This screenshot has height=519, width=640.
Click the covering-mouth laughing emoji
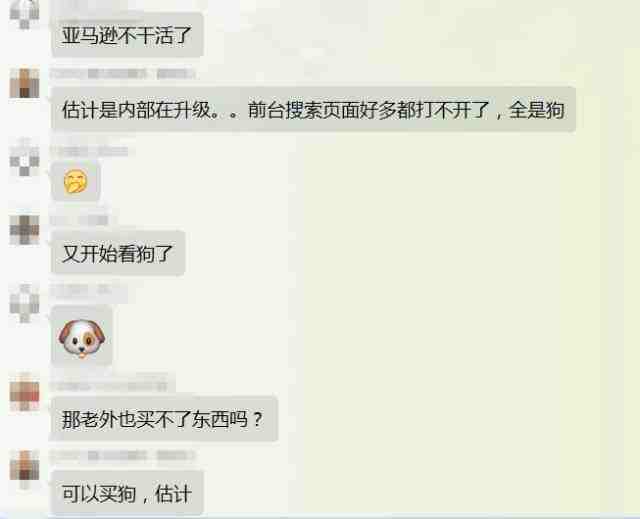click(76, 182)
